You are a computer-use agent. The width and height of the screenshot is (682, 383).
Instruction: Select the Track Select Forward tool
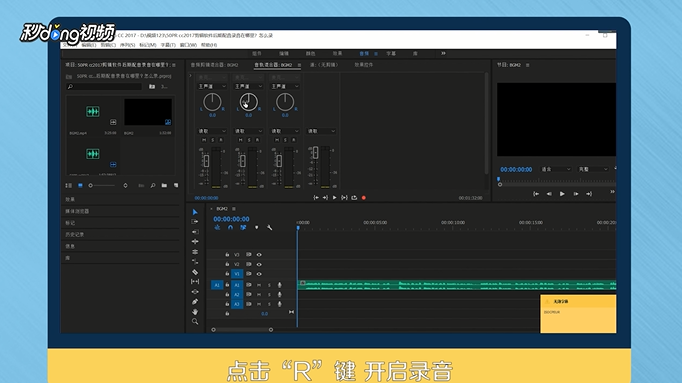[x=195, y=222]
